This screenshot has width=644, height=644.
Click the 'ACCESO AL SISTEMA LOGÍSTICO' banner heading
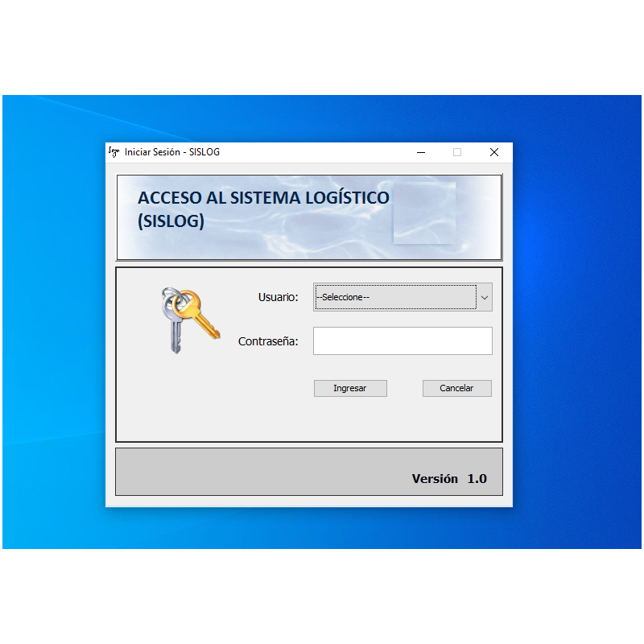tap(263, 198)
